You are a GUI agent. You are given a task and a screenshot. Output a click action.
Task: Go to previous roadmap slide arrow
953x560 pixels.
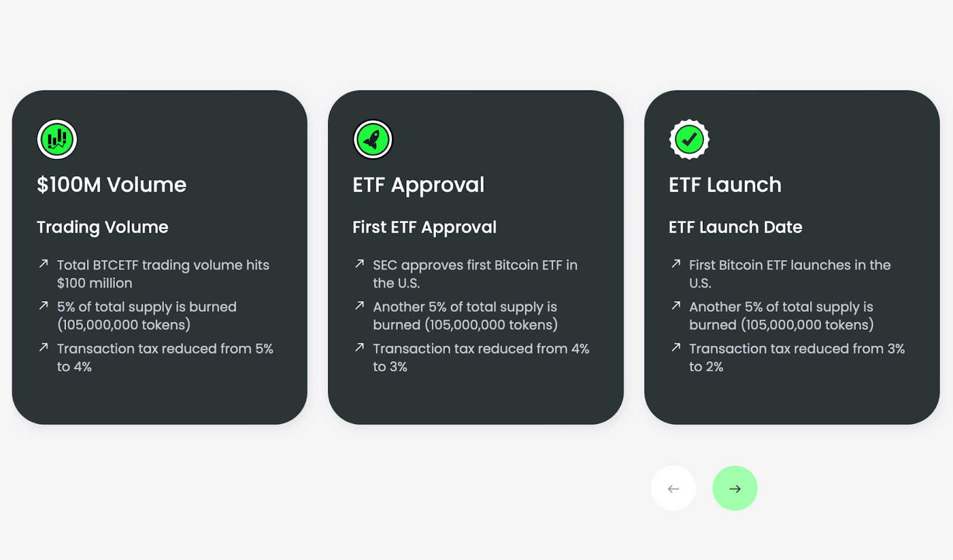(674, 489)
